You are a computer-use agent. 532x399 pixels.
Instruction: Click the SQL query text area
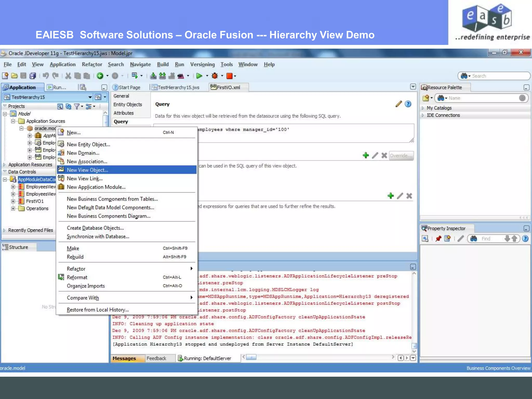[x=283, y=133]
